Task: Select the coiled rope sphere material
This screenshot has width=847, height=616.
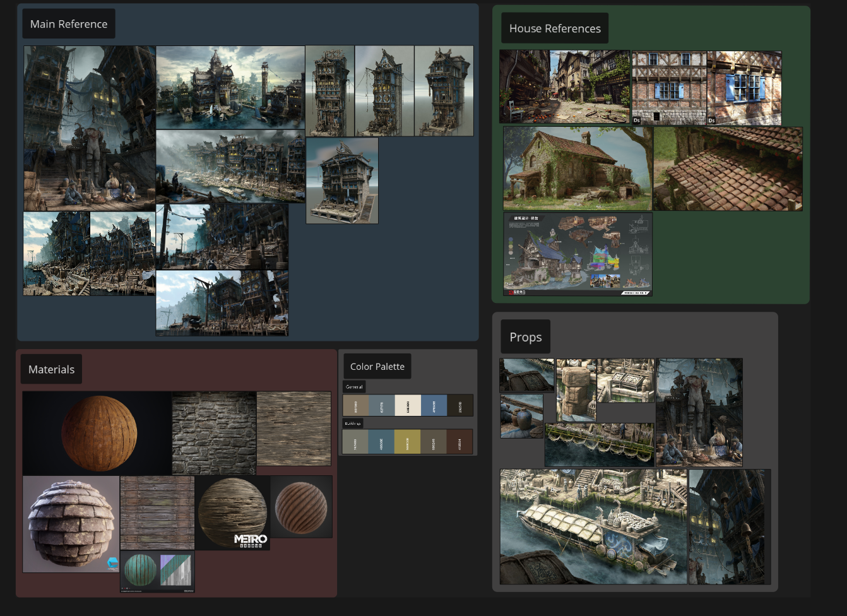Action: pos(301,507)
